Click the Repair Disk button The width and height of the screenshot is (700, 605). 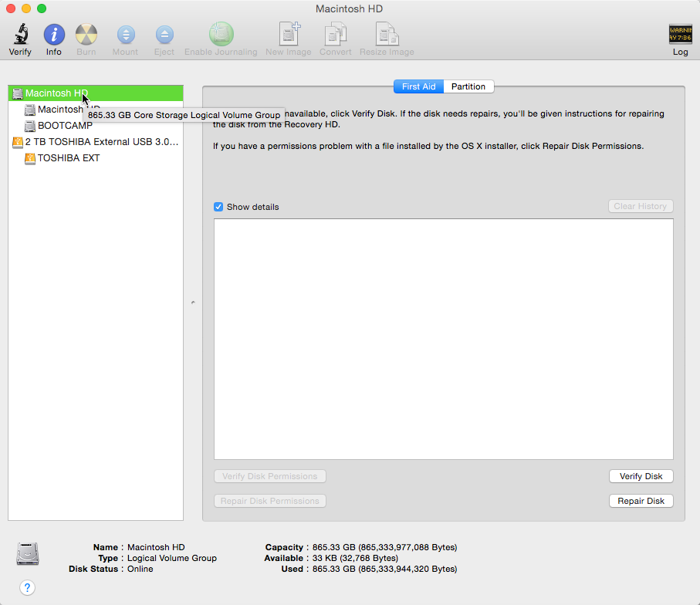(x=641, y=501)
